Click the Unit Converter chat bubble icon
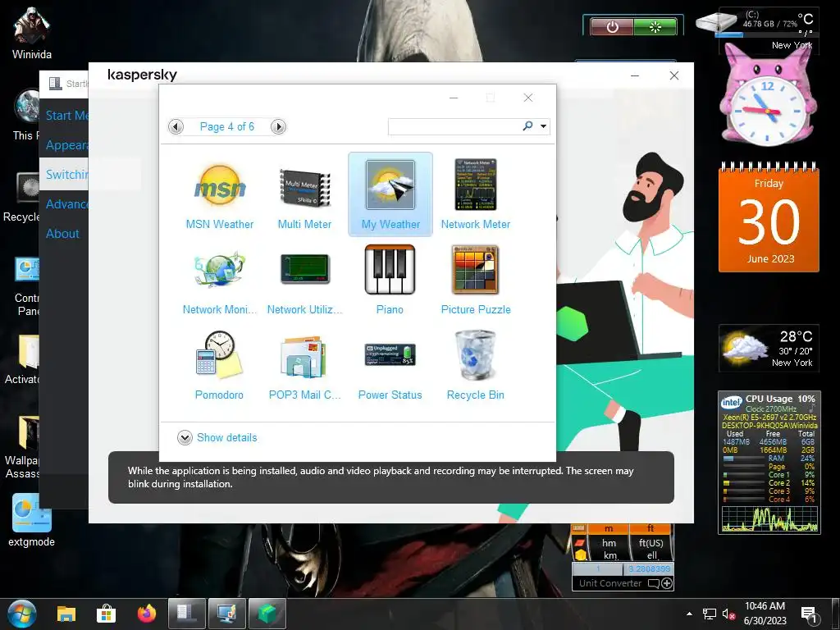Viewport: 840px width, 630px height. [654, 583]
